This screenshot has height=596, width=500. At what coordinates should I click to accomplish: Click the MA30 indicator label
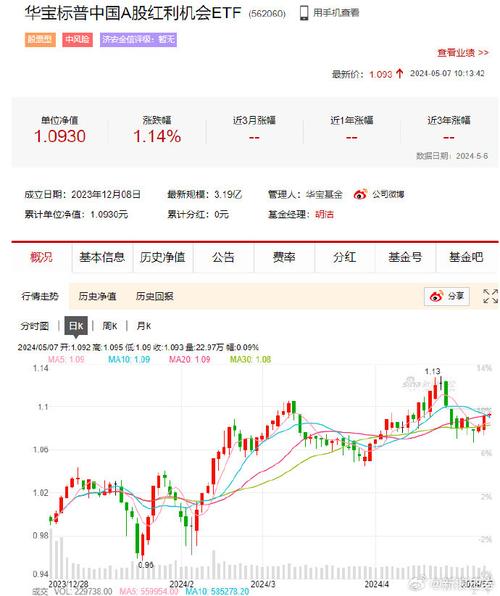coord(251,359)
